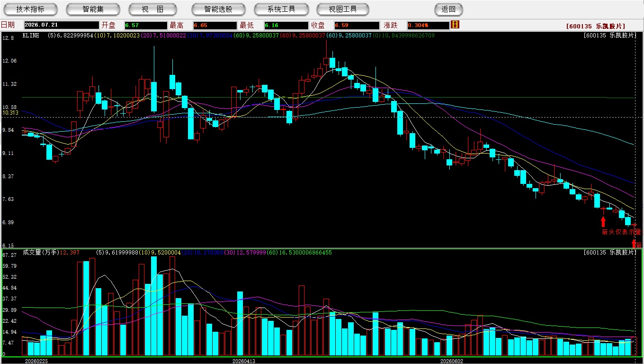Click the 最低 value field 6.16
Image resolution: width=644 pixels, height=364 pixels.
click(286, 25)
